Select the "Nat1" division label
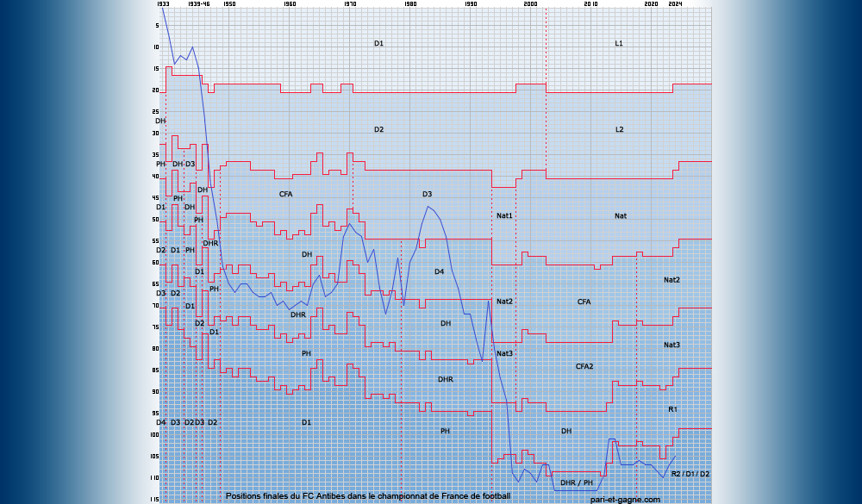Viewport: 862px width, 504px height. pos(504,215)
